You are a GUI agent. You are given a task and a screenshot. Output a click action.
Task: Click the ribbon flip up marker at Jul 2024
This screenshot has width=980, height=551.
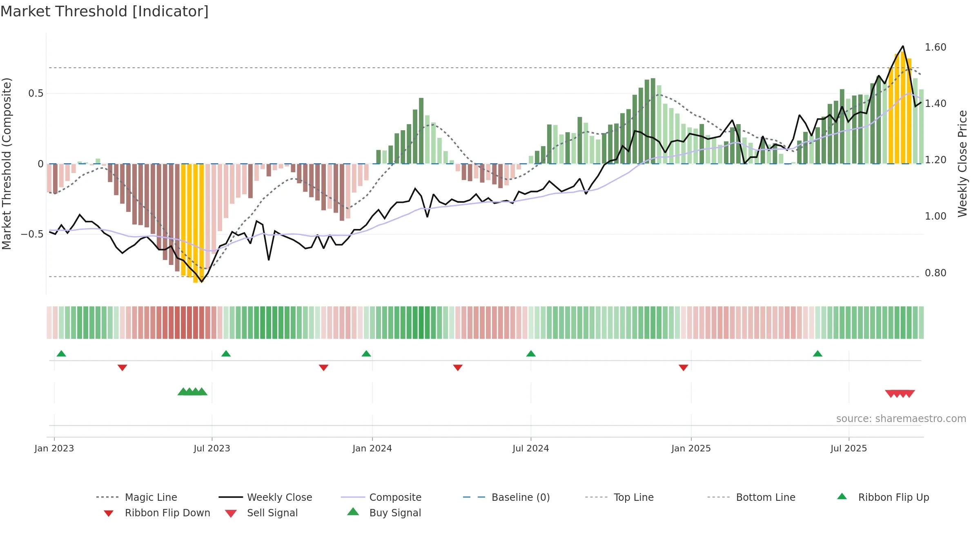coord(531,353)
